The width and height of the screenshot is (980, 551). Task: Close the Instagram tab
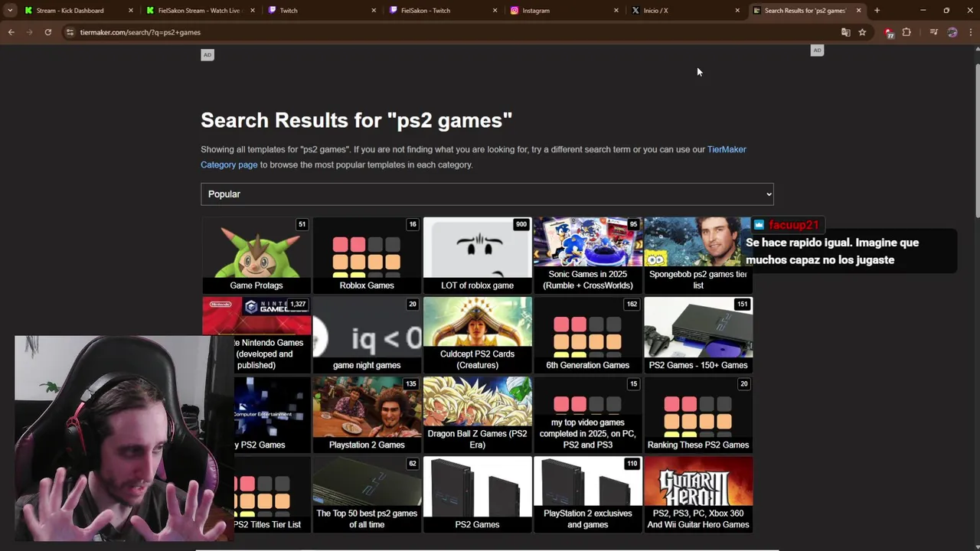616,11
